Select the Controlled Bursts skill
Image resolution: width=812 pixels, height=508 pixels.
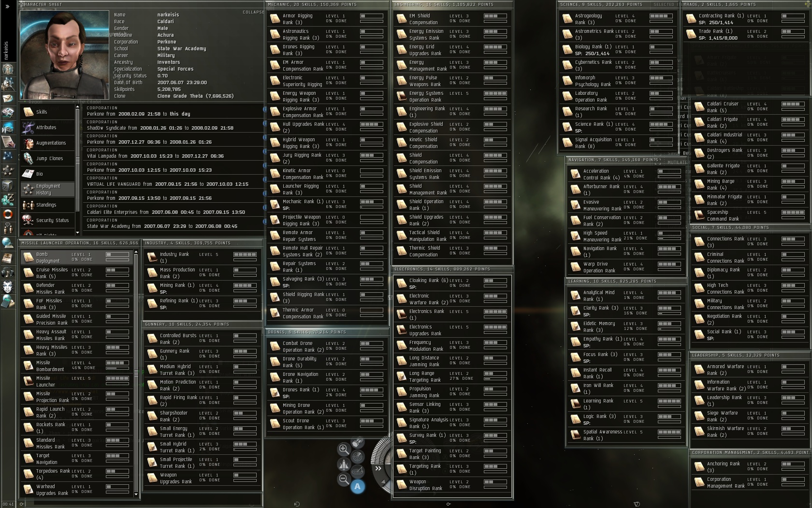[203, 338]
